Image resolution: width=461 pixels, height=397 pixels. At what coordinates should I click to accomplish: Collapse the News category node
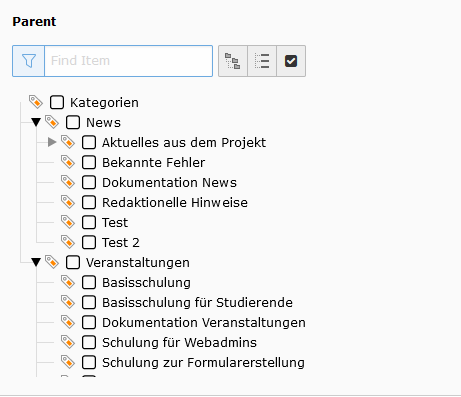tap(36, 122)
